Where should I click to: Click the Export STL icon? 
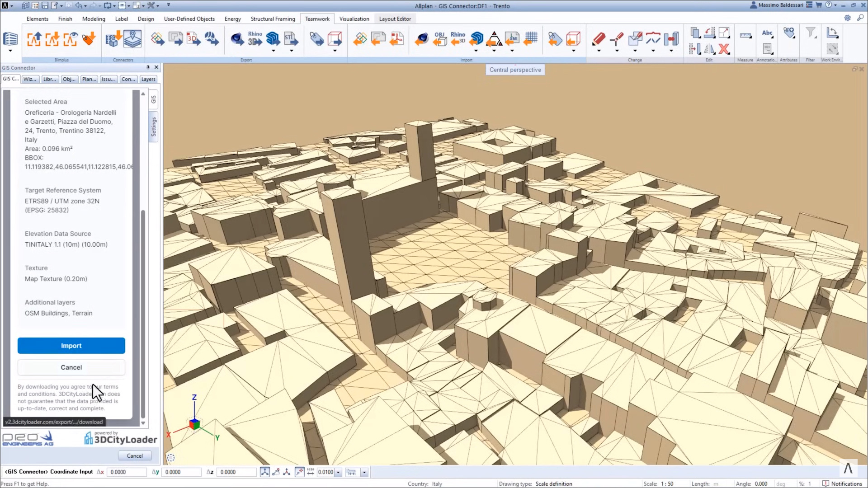(291, 39)
